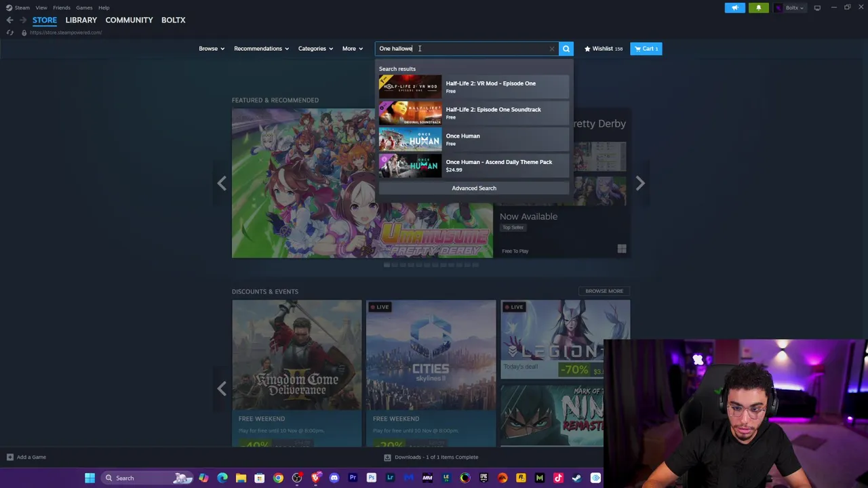Open TikTok from the taskbar
The height and width of the screenshot is (488, 868).
558,478
